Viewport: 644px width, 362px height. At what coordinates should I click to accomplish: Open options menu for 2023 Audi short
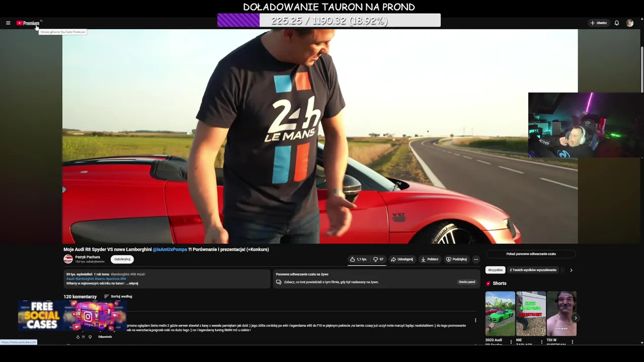click(x=511, y=342)
